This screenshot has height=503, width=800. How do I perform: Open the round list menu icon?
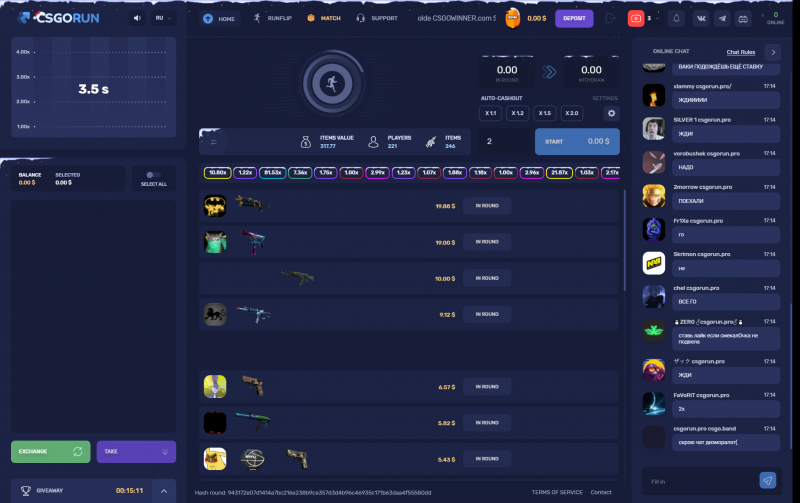[x=214, y=142]
